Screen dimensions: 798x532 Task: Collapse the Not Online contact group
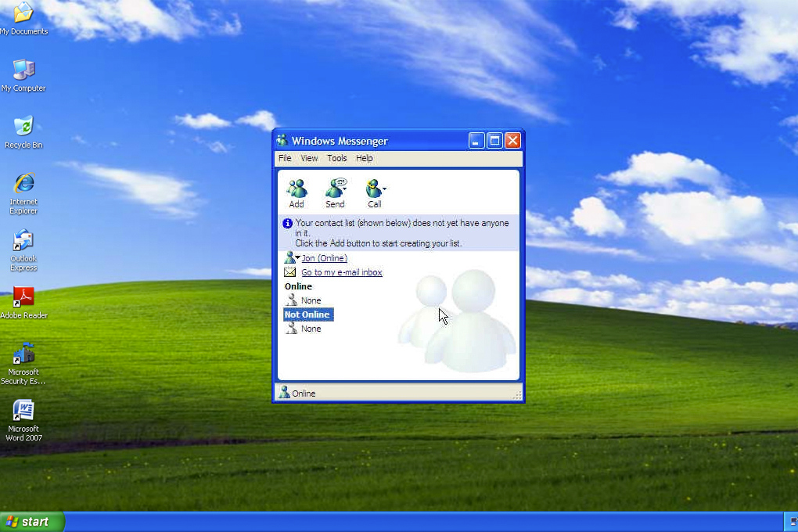(307, 315)
